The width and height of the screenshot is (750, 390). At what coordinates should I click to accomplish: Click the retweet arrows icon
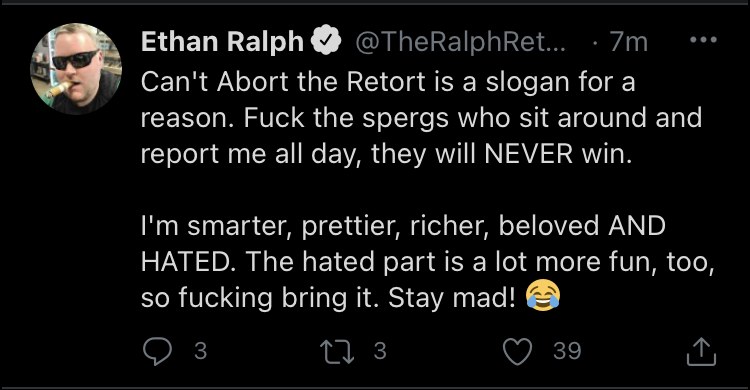tap(337, 351)
